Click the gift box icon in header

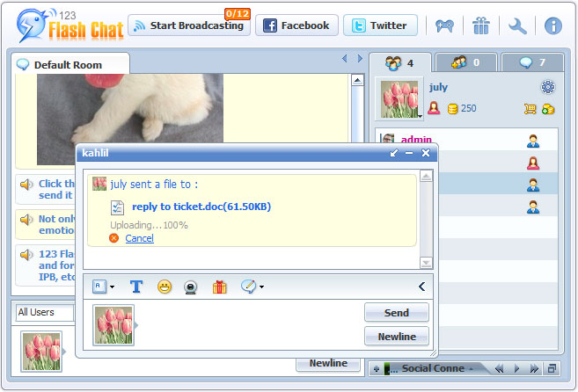(480, 25)
